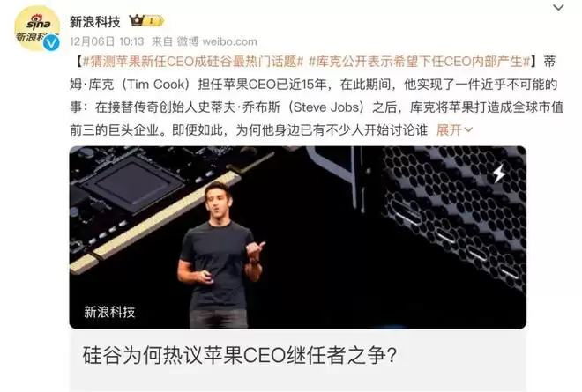Click the level number on membership badge
The width and height of the screenshot is (582, 392).
(151, 21)
